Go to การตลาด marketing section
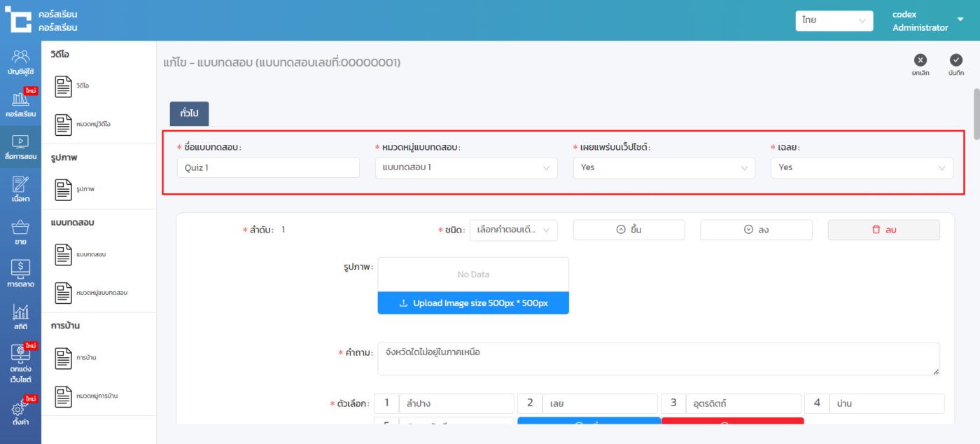Viewport: 980px width, 444px height. (20, 273)
